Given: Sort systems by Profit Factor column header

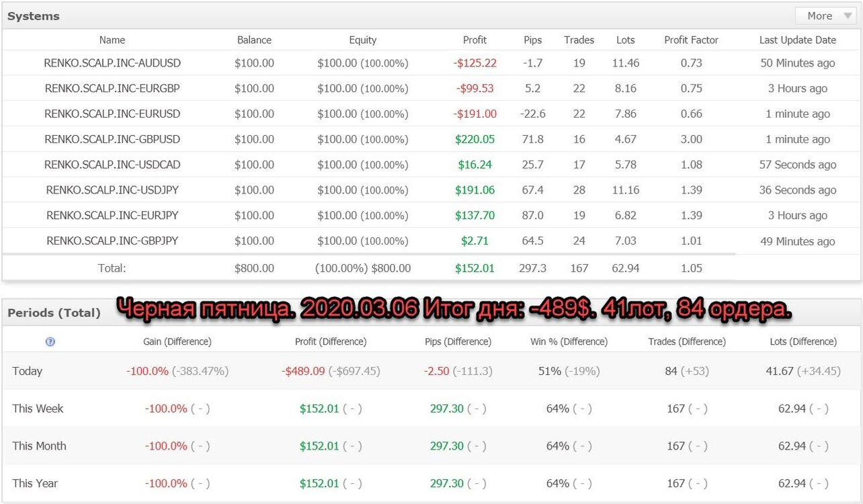Looking at the screenshot, I should tap(692, 40).
